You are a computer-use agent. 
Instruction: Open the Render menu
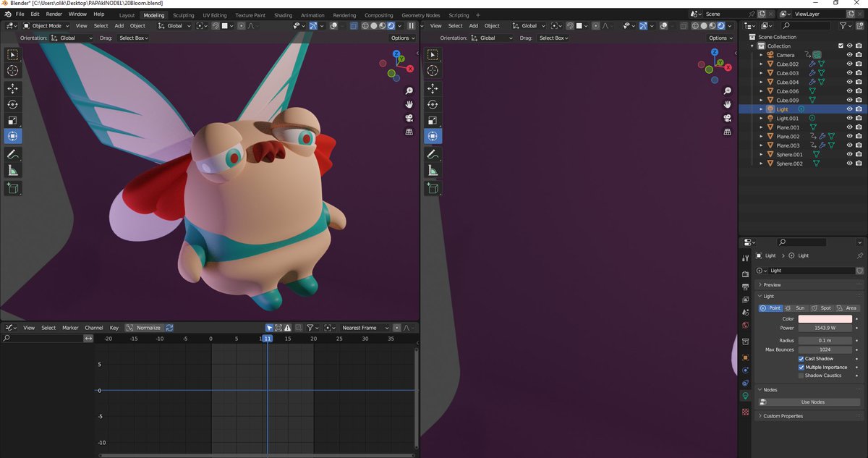point(54,14)
